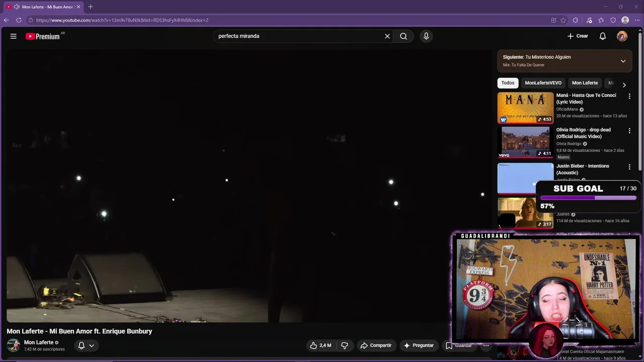Viewport: 644px width, 362px height.
Task: Open Justin Bieber - Intentions (Acoustic) title
Action: point(583,169)
